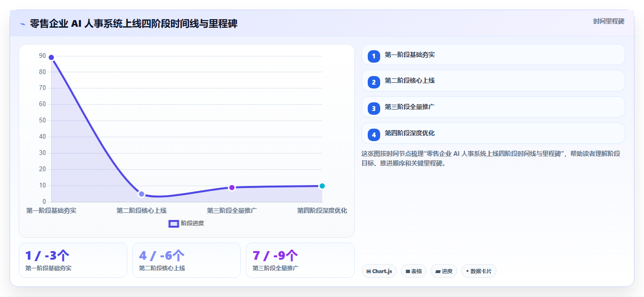Click the 第三阶段全量推广 x-axis label
This screenshot has width=644, height=297.
(232, 210)
